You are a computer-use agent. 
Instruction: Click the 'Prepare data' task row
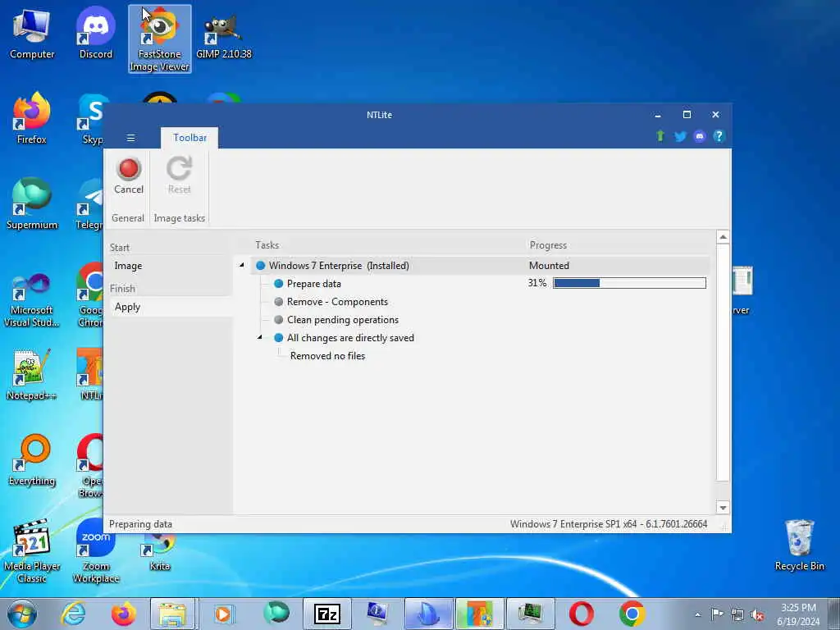[314, 284]
